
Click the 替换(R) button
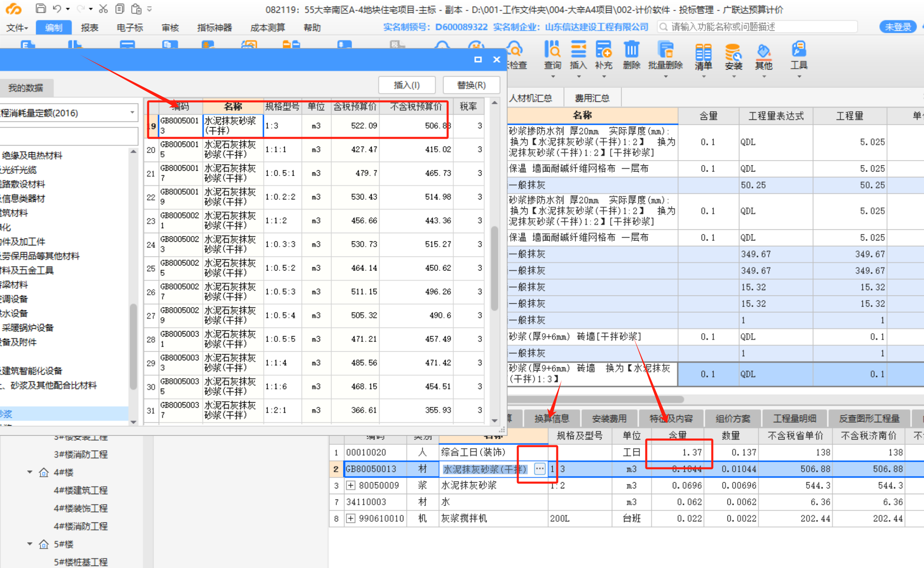[471, 85]
